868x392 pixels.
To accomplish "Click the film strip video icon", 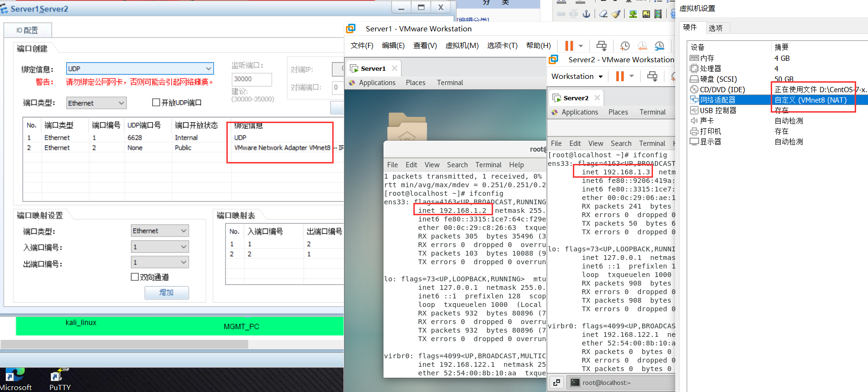I will [658, 14].
